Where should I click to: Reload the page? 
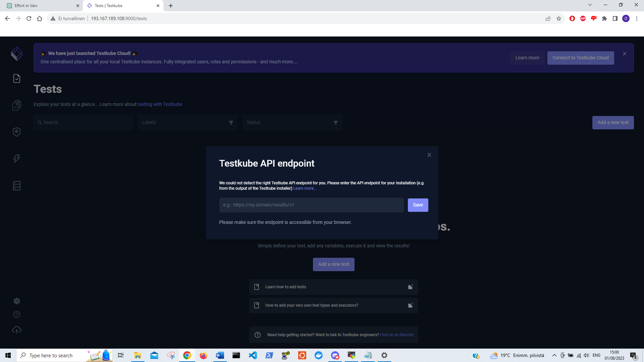pyautogui.click(x=29, y=19)
